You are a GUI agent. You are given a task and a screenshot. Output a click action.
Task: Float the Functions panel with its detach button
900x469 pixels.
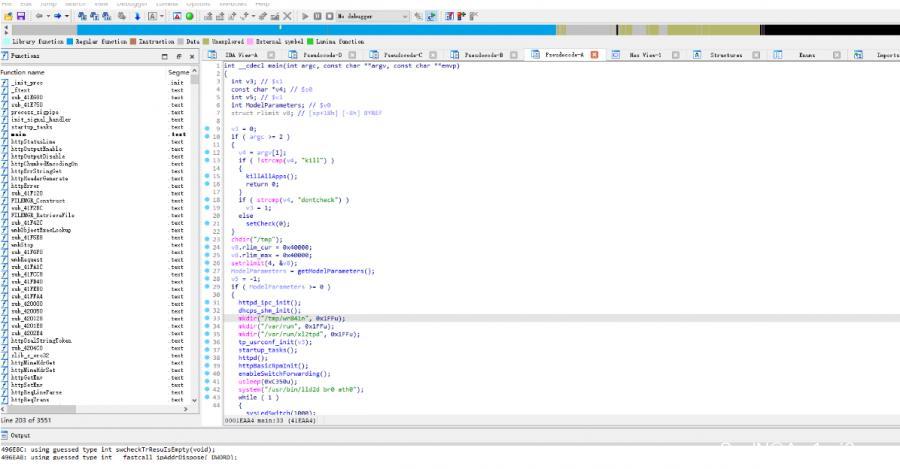pos(179,56)
